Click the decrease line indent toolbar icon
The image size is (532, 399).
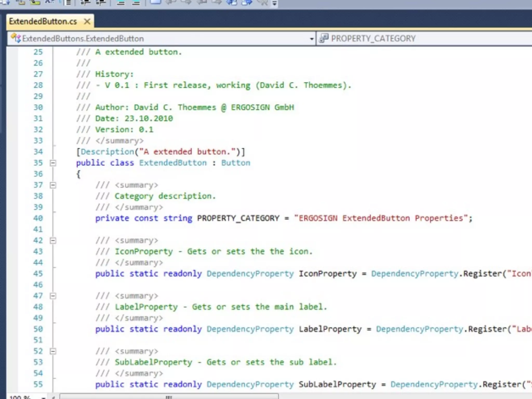(x=85, y=2)
